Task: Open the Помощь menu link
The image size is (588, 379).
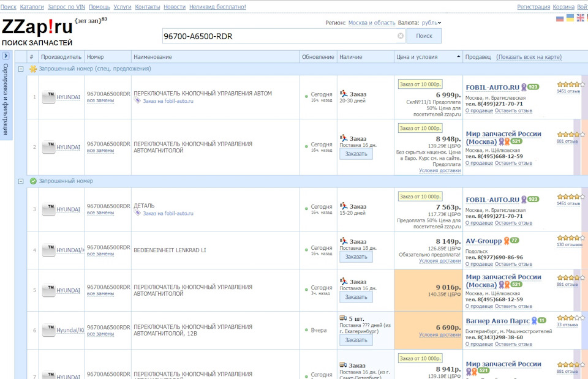Action: click(99, 7)
